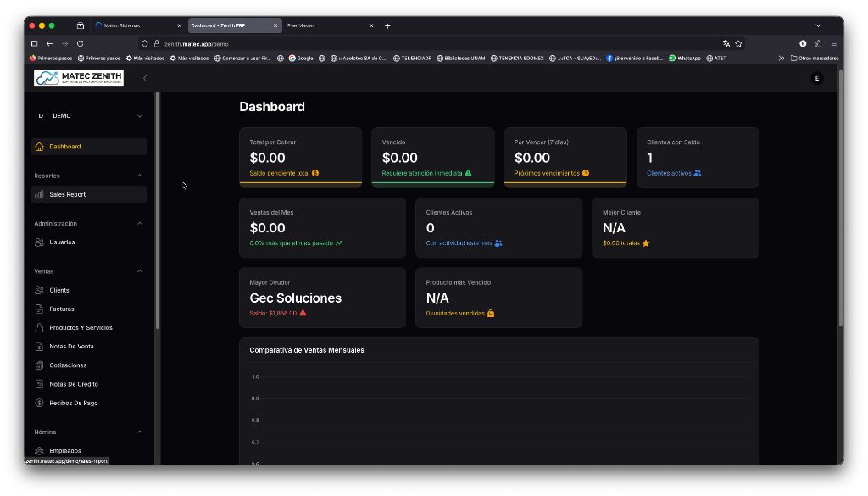Click the Cotizaciones clipboard icon
This screenshot has height=496, width=868.
tap(39, 365)
